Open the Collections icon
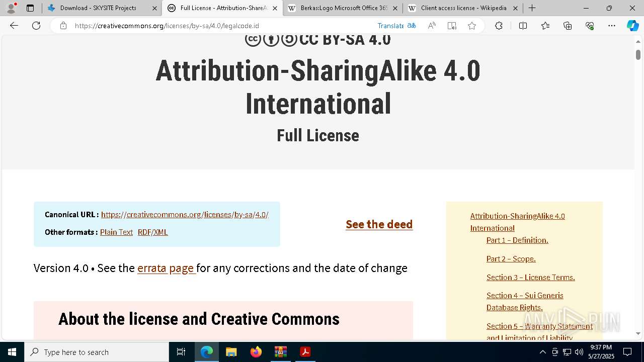Screen dimensions: 644x362 (568, 26)
